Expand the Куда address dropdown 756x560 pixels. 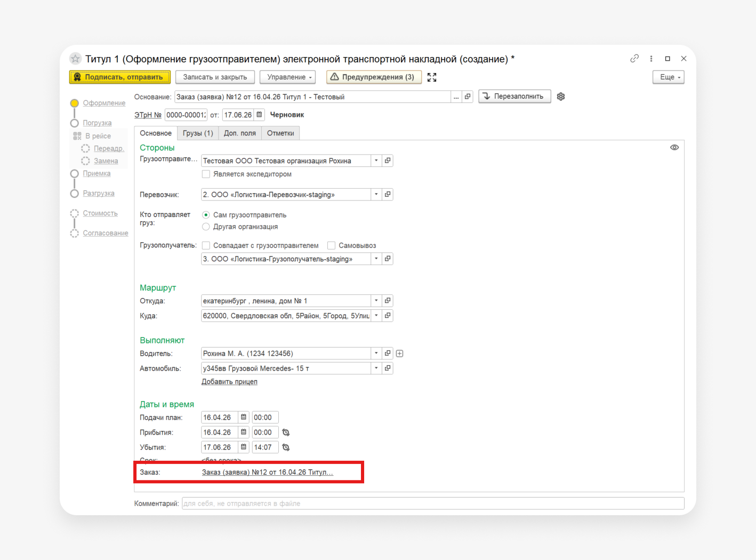click(x=376, y=316)
